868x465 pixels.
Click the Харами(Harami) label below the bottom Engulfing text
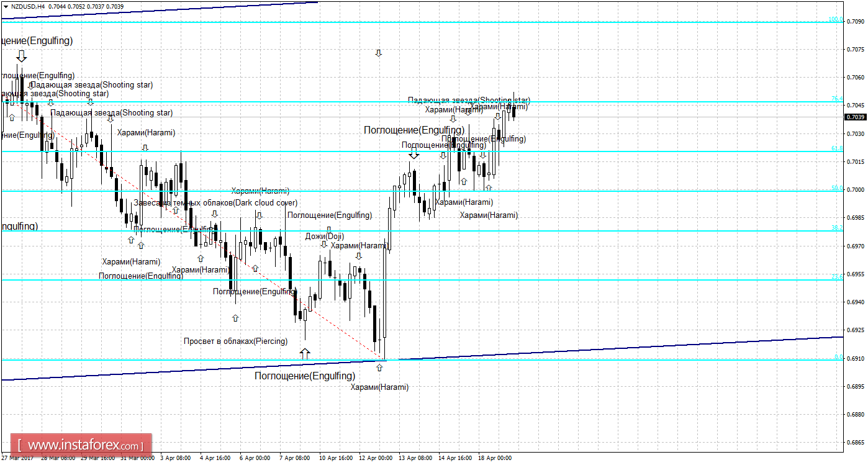point(379,387)
